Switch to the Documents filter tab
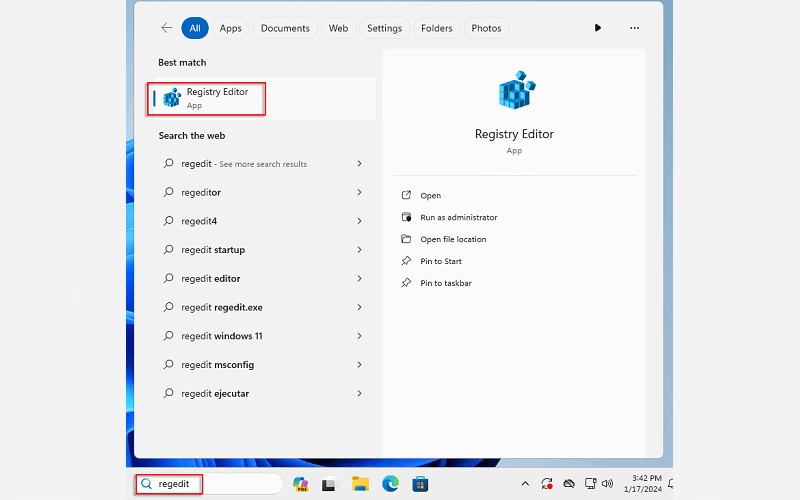 click(x=285, y=28)
